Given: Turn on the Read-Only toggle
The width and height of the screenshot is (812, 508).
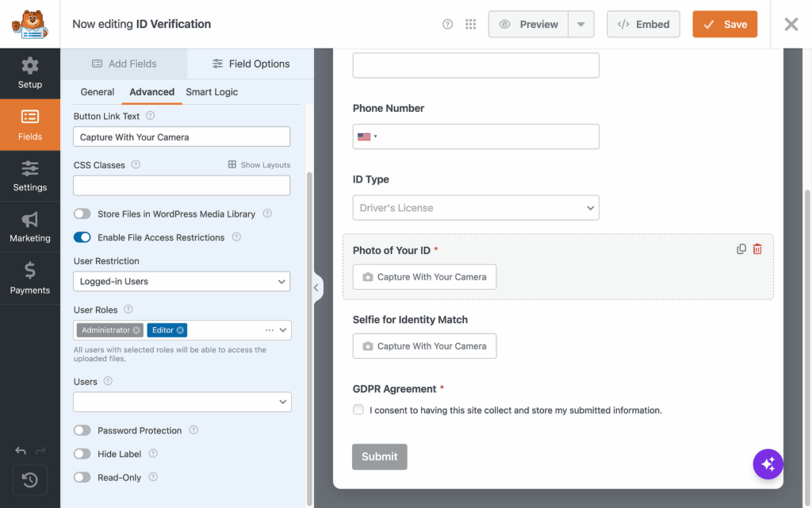Looking at the screenshot, I should point(82,477).
